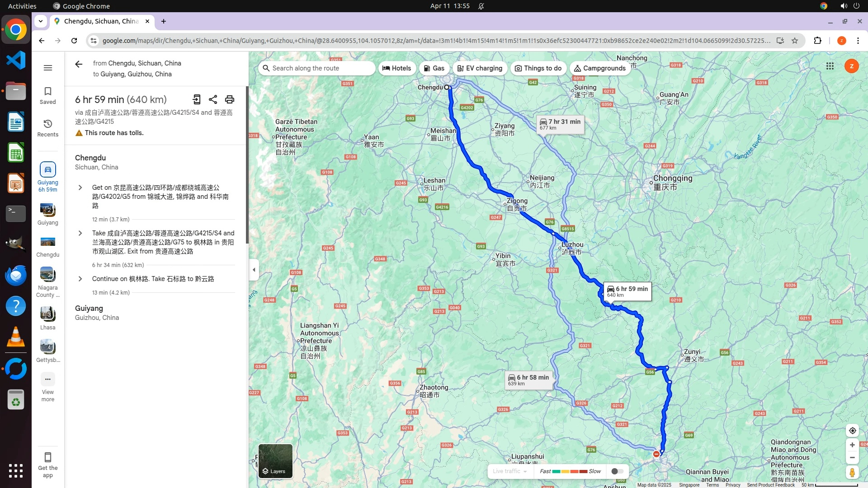Viewport: 868px width, 488px height.
Task: Expand the 'Continue on 枫林路' step
Action: 80,279
